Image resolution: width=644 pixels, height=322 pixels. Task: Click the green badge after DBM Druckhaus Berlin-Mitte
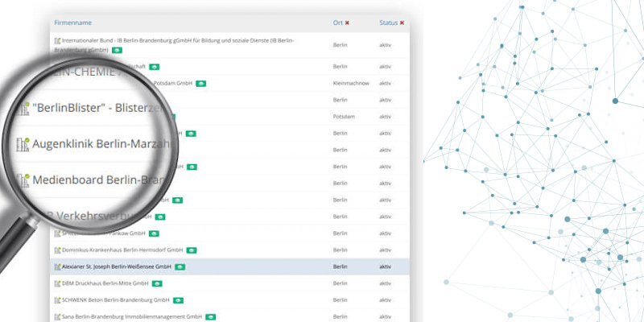tap(157, 284)
